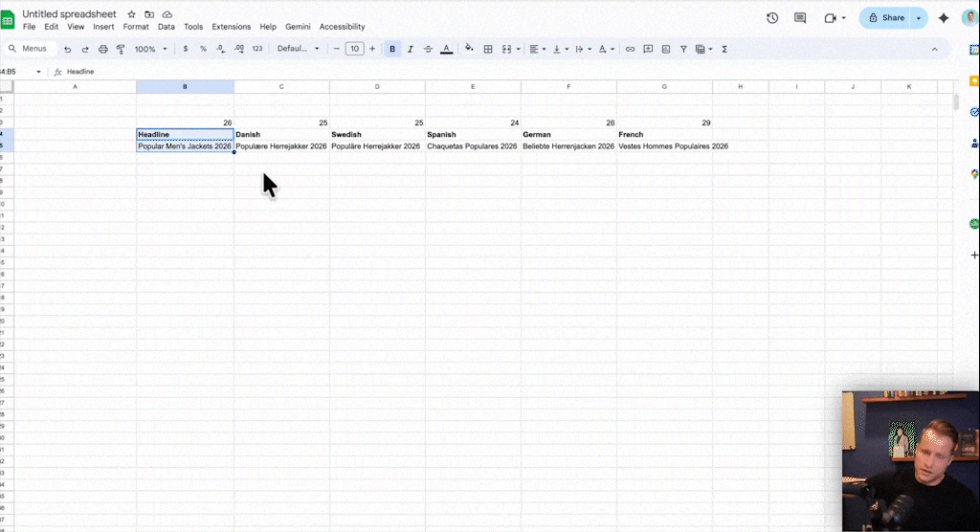Screen dimensions: 980x532
Task: Expand the font family dropdown
Action: 297,49
